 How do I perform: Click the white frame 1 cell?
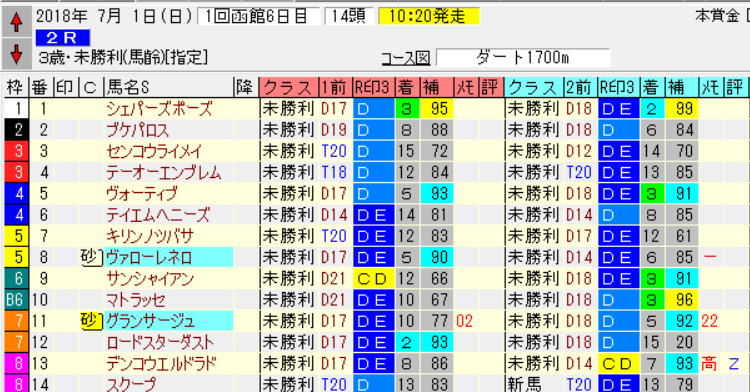(16, 109)
